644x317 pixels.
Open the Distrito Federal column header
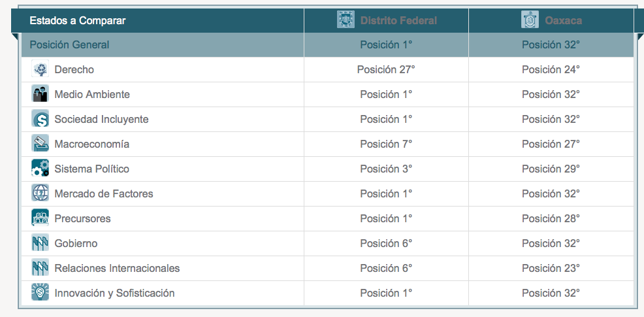coord(398,20)
